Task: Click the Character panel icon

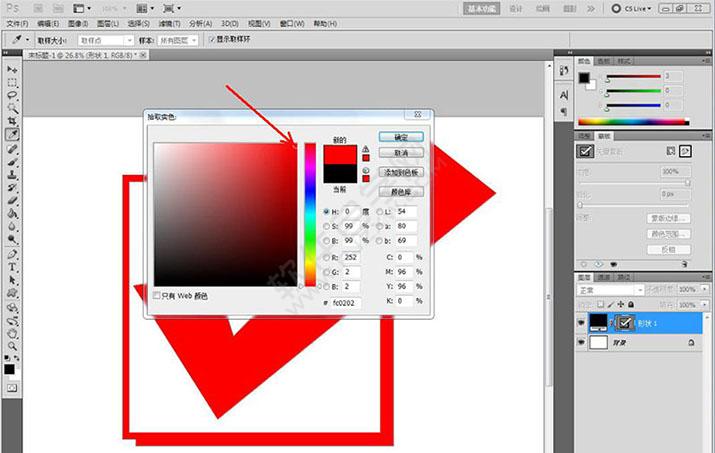Action: 564,95
